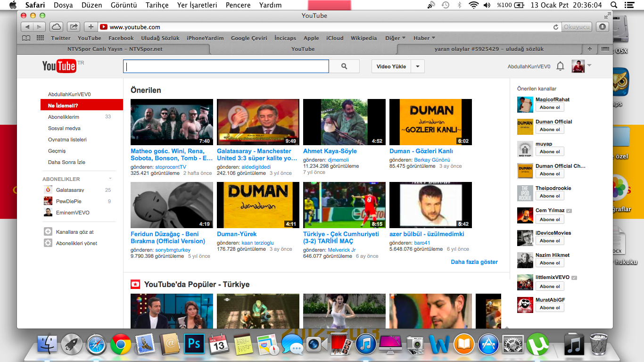Click the add bookmark plus button
The height and width of the screenshot is (362, 644).
click(x=91, y=27)
